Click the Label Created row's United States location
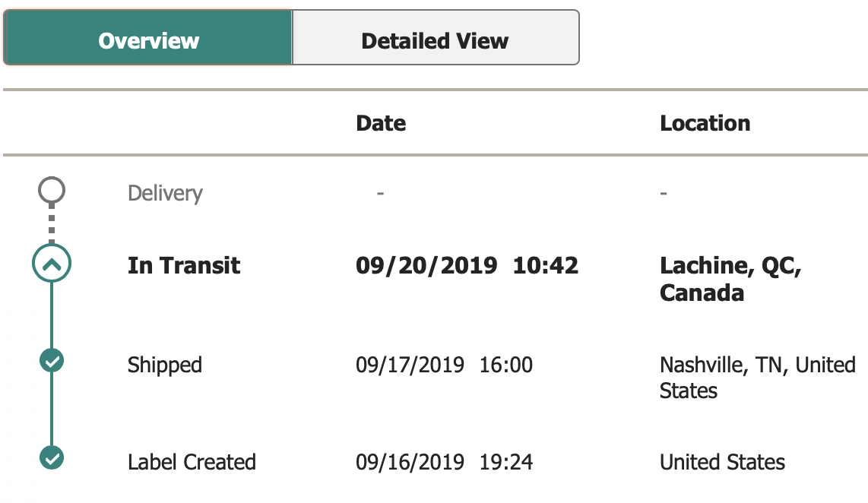 click(722, 462)
